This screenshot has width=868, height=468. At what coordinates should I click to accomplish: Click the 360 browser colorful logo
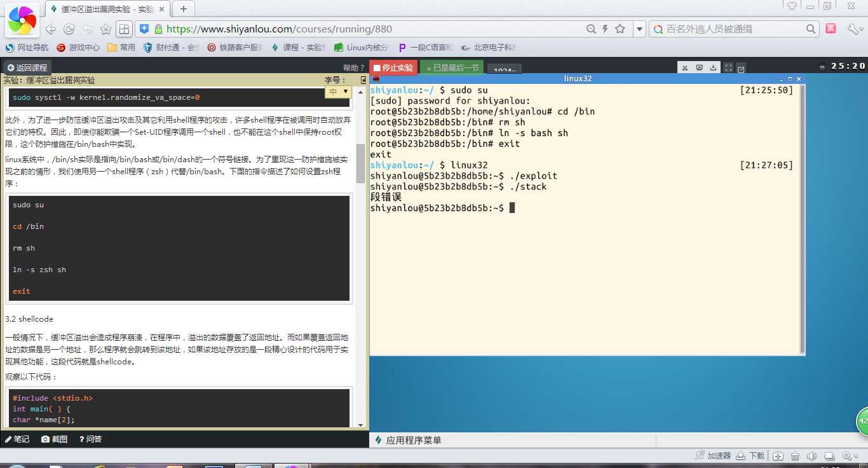click(x=22, y=22)
